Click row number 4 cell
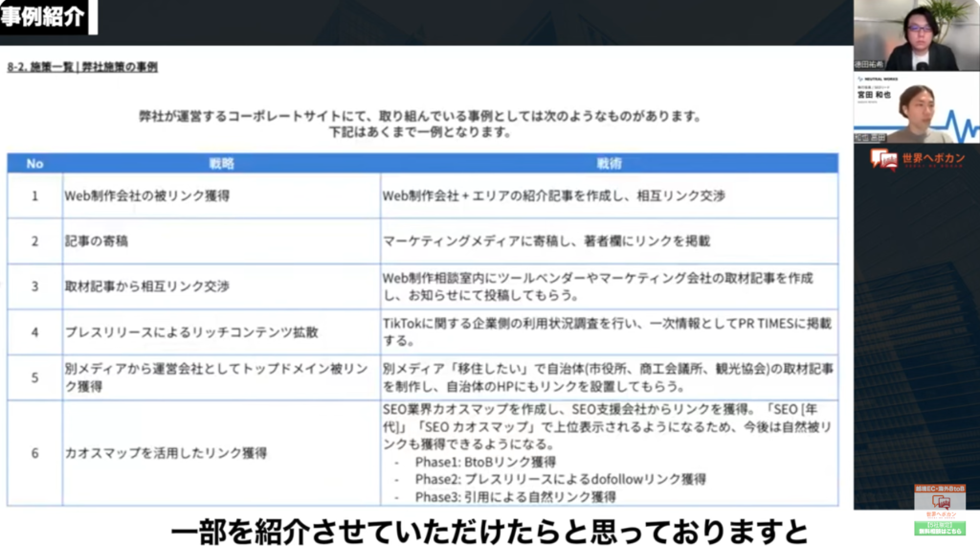Viewport: 980px width, 546px height. pos(35,332)
